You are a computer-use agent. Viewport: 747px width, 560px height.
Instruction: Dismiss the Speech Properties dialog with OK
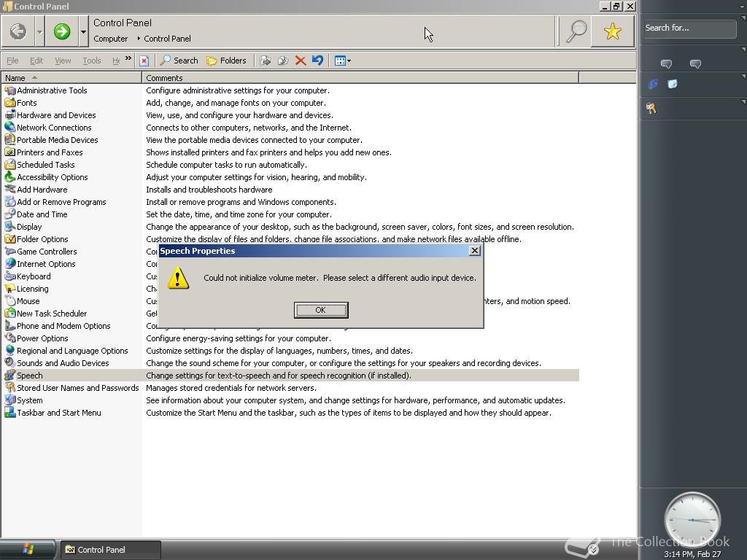(x=321, y=310)
